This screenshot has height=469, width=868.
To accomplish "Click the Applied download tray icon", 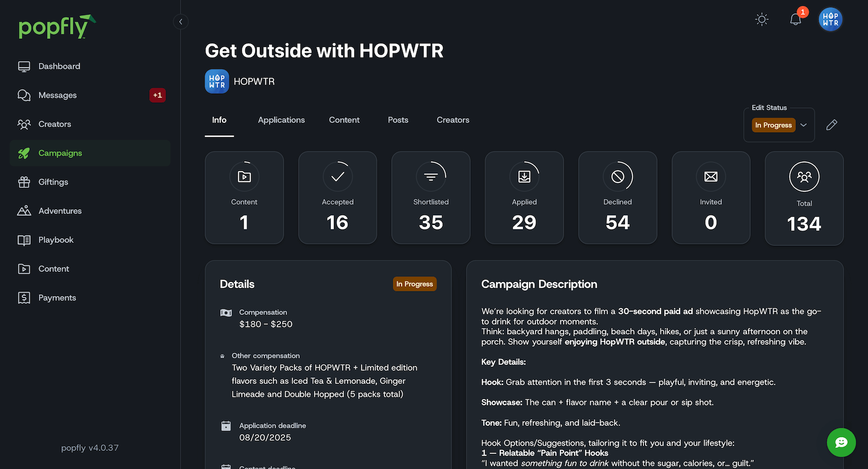I will click(x=524, y=176).
